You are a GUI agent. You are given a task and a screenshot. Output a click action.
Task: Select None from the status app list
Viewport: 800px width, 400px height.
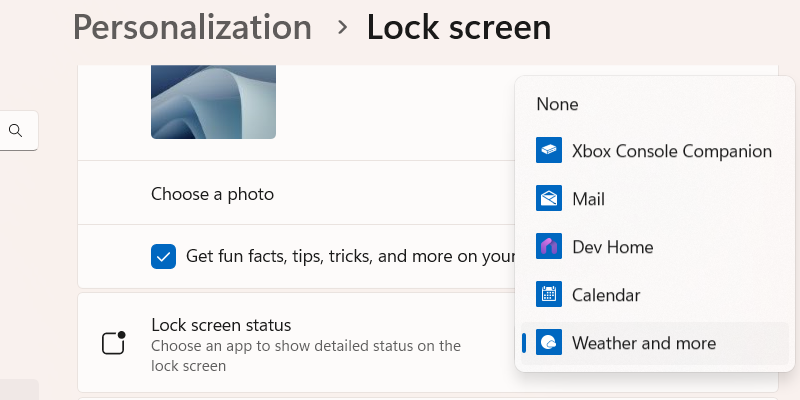[557, 104]
